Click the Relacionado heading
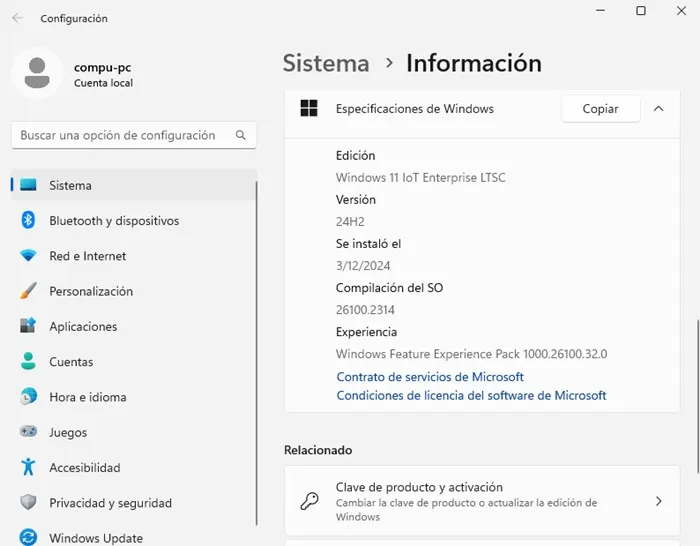This screenshot has width=700, height=546. [x=318, y=450]
